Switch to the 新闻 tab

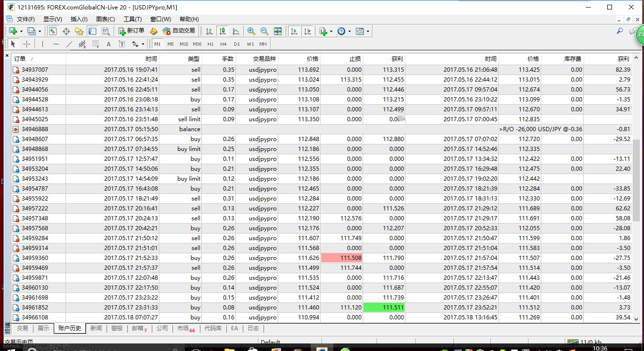tap(96, 328)
